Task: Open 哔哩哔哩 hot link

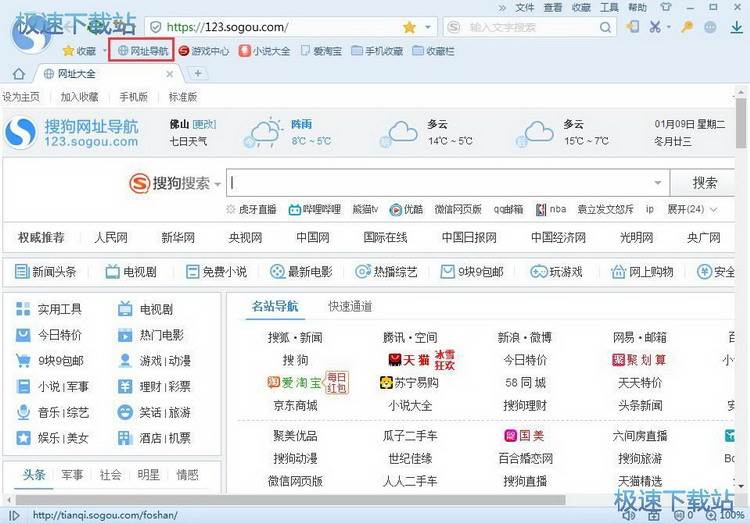Action: 315,209
